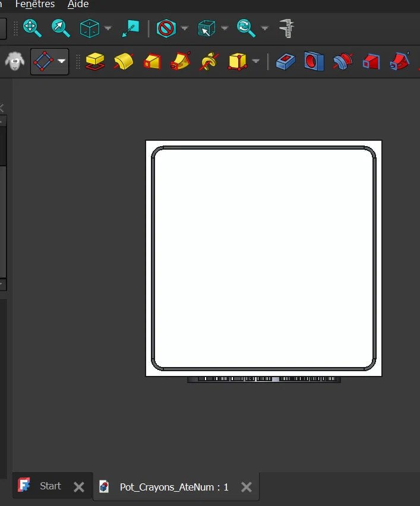Select the Revolution tool
The height and width of the screenshot is (506, 420).
pyautogui.click(x=124, y=61)
